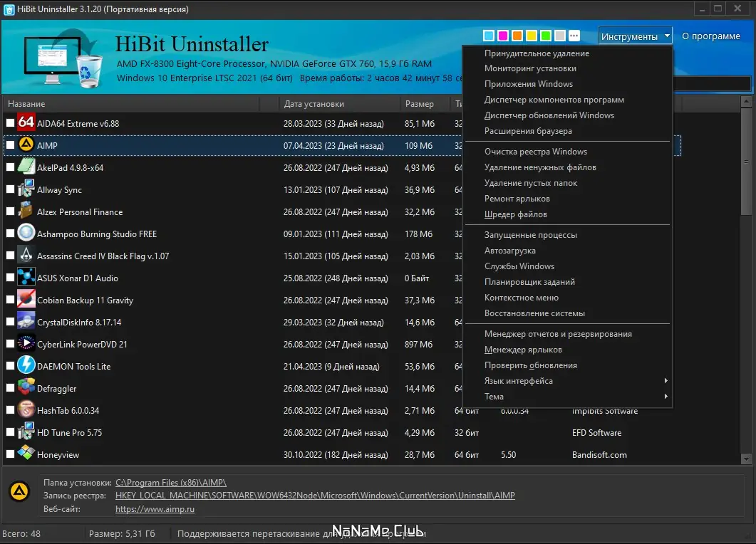Screen dimensions: 756x544
Task: Open the AIMP install folder path link
Action: (171, 482)
